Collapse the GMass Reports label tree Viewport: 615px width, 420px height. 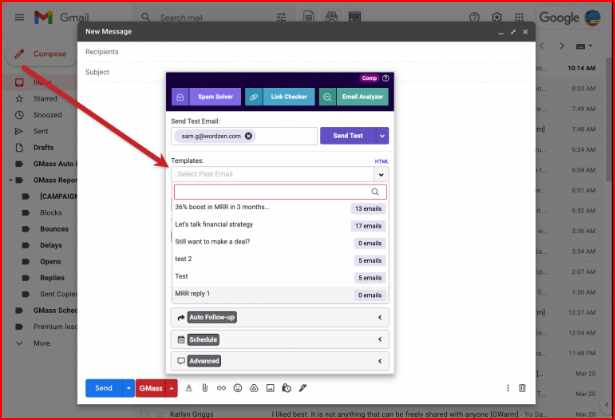(x=11, y=180)
